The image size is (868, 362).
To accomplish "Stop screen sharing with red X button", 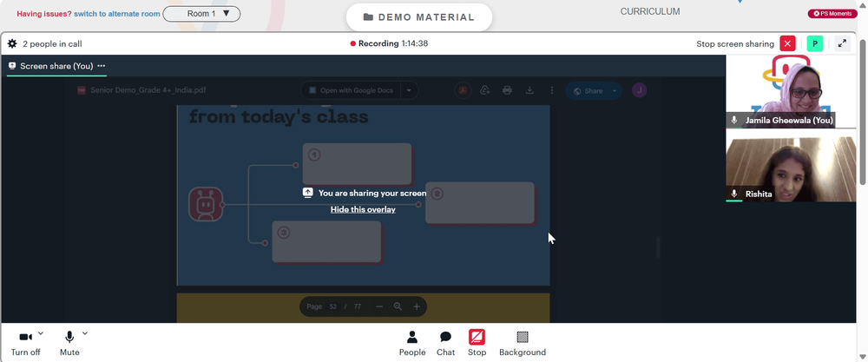I will click(x=788, y=43).
